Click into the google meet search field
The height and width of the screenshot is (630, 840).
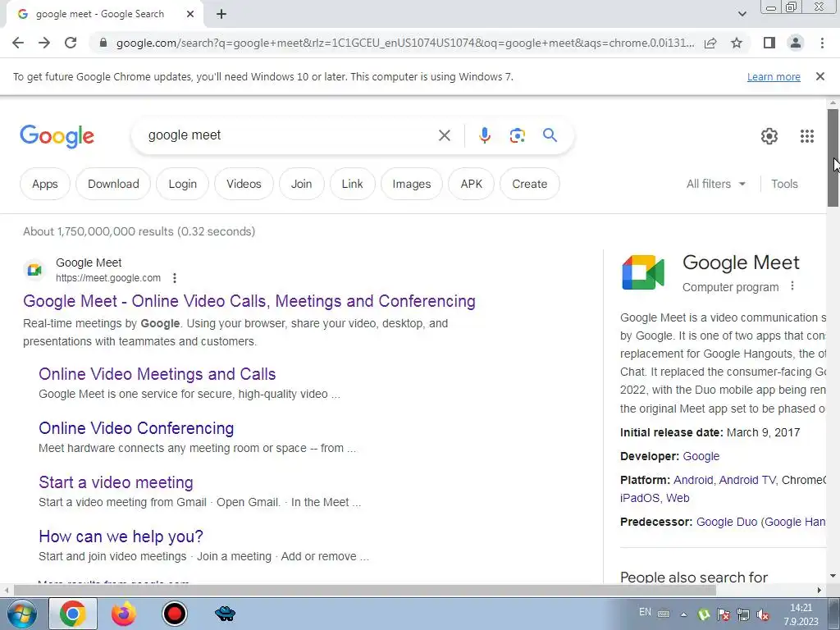(x=290, y=135)
